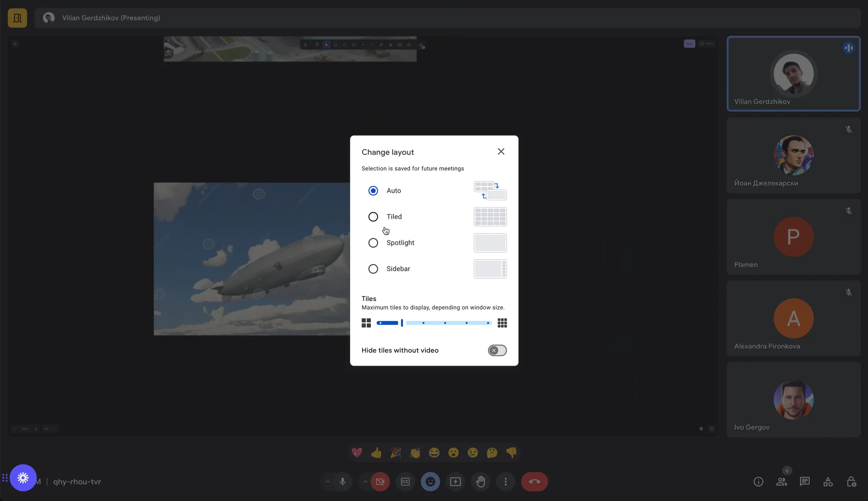Screen dimensions: 868x501
Task: Raise your hand
Action: [x=480, y=482]
